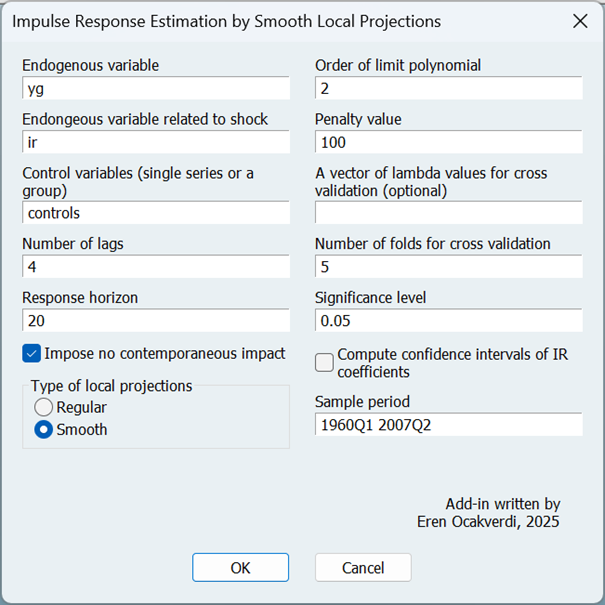Click the Impose no contemporaneous impact label

(x=165, y=353)
